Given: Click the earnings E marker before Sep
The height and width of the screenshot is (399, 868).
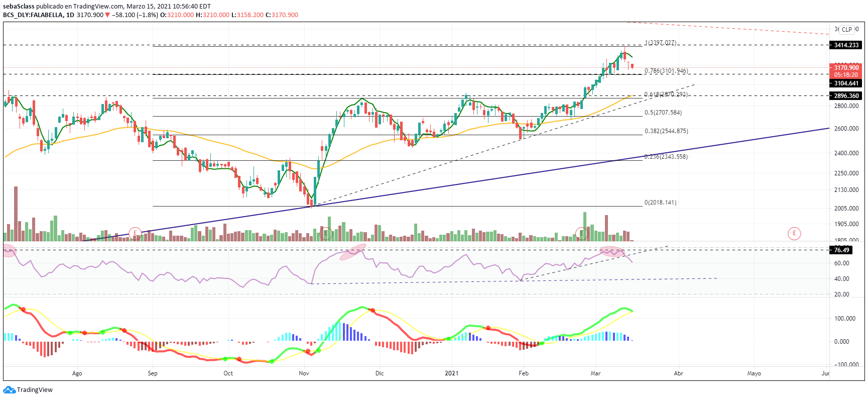Looking at the screenshot, I should click(x=135, y=233).
